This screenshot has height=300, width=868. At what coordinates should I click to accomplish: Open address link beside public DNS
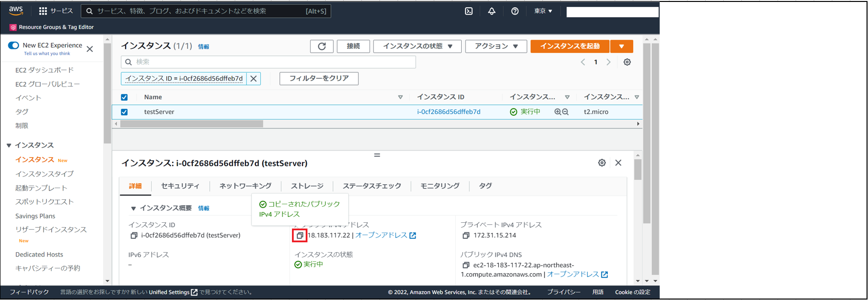point(578,275)
